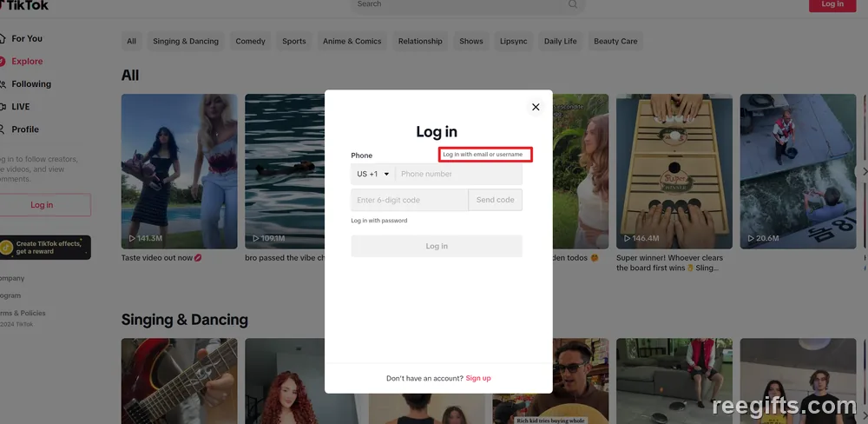Image resolution: width=868 pixels, height=424 pixels.
Task: Open Profile in the sidebar
Action: coord(25,129)
